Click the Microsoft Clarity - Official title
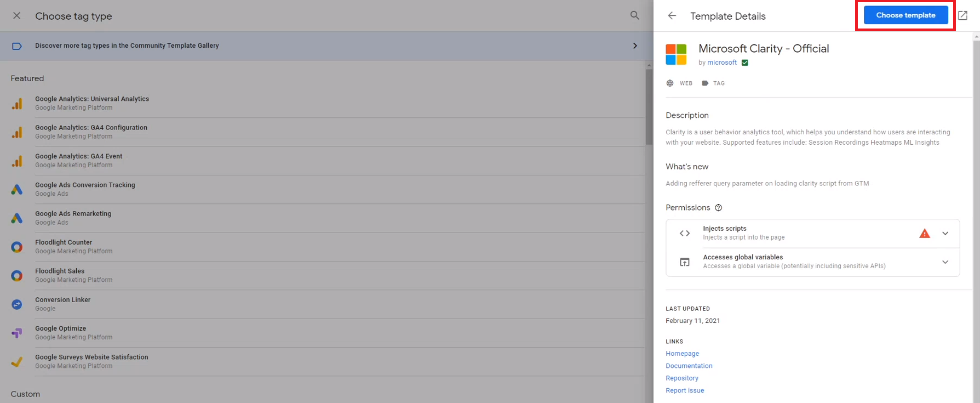Screen dimensions: 980x403 coord(764,49)
